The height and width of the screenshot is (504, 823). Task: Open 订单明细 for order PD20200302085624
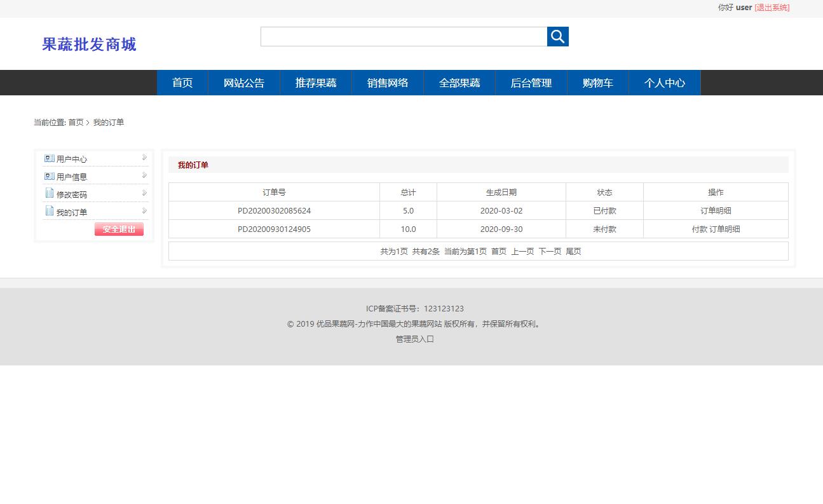click(x=716, y=210)
